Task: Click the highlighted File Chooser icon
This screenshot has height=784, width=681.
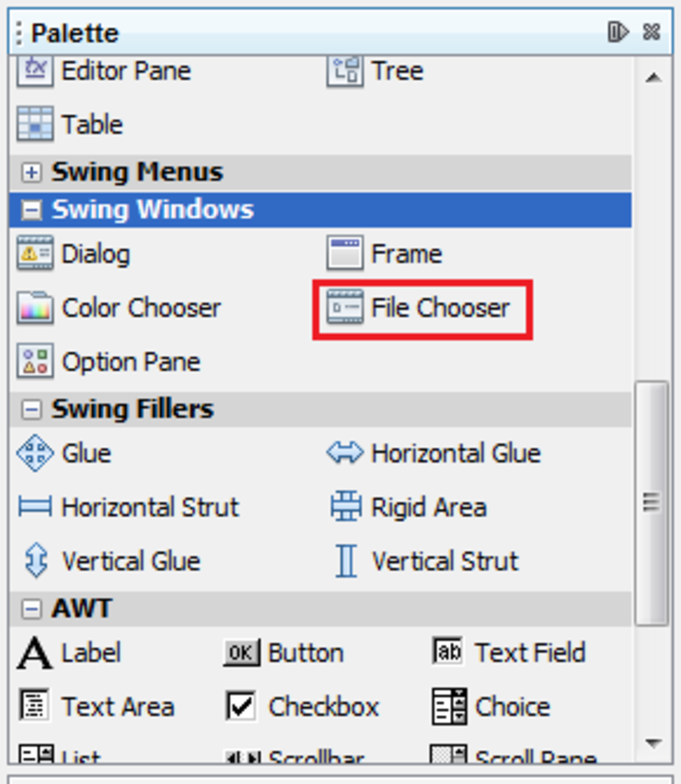Action: pyautogui.click(x=346, y=308)
